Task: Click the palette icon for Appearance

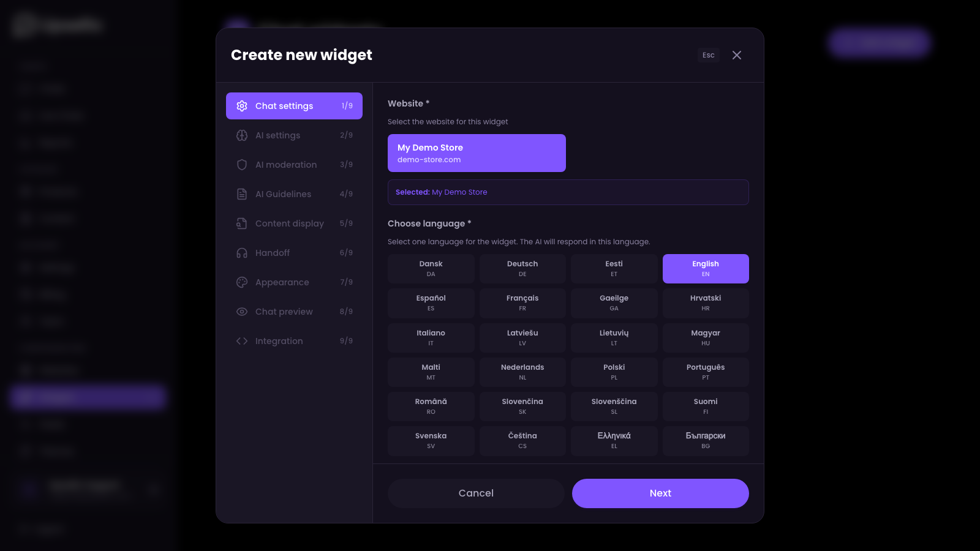Action: point(243,282)
